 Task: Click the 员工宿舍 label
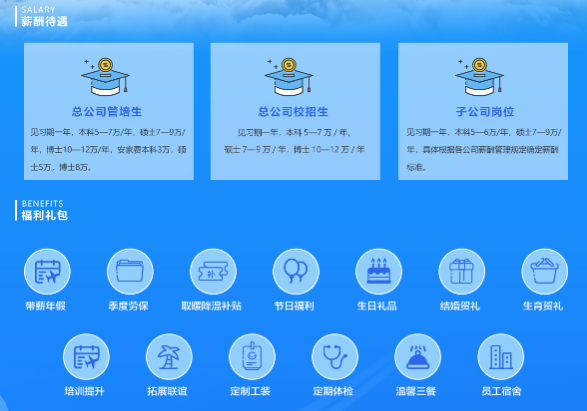click(501, 391)
